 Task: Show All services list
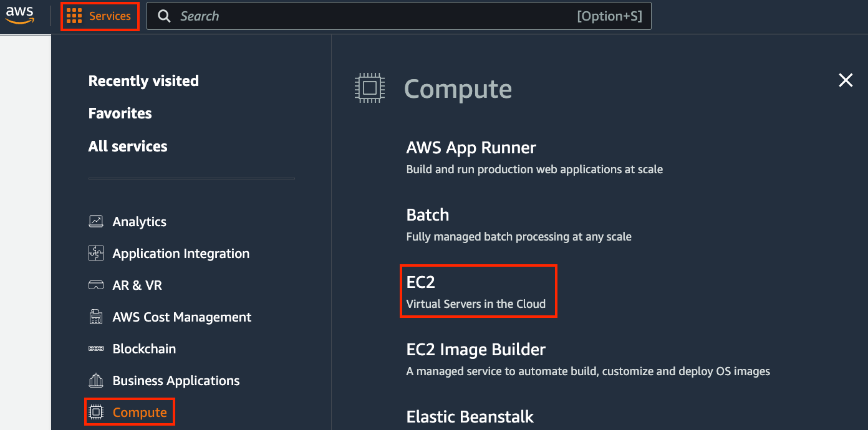128,146
